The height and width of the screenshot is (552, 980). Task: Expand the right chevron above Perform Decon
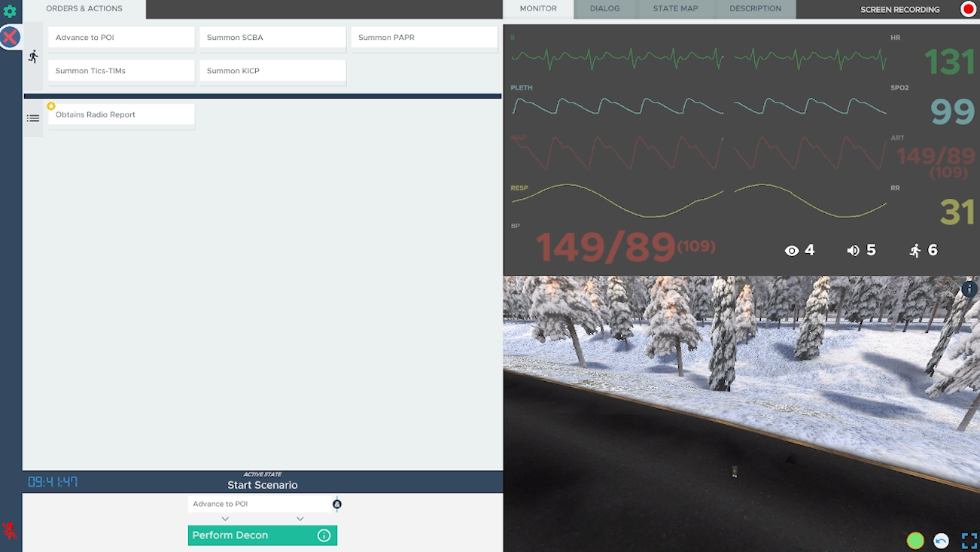pyautogui.click(x=300, y=519)
